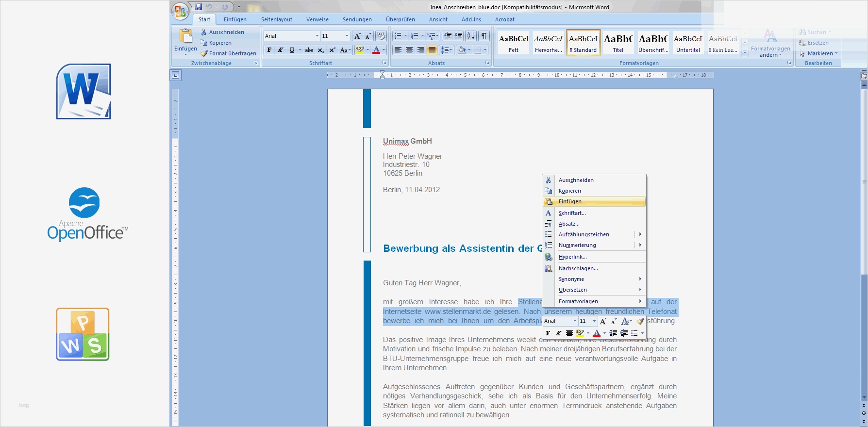Click the superscript icon in the ribbon
868x427 pixels.
click(332, 50)
